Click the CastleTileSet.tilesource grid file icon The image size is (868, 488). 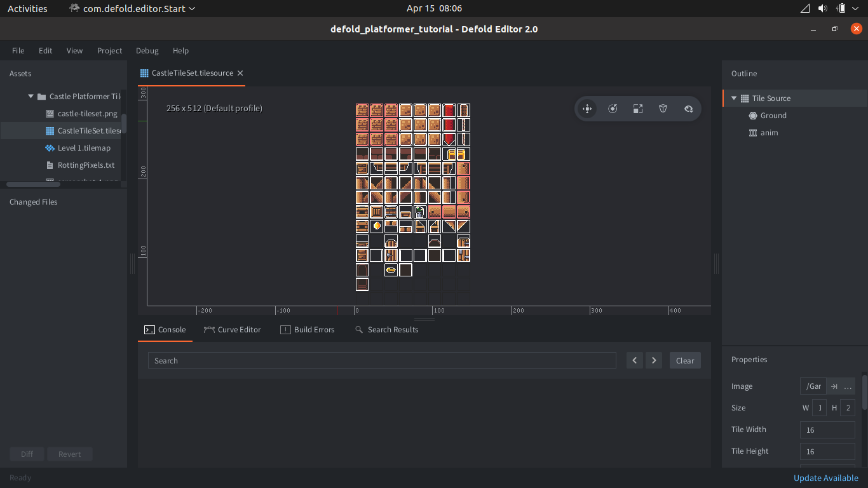click(50, 131)
